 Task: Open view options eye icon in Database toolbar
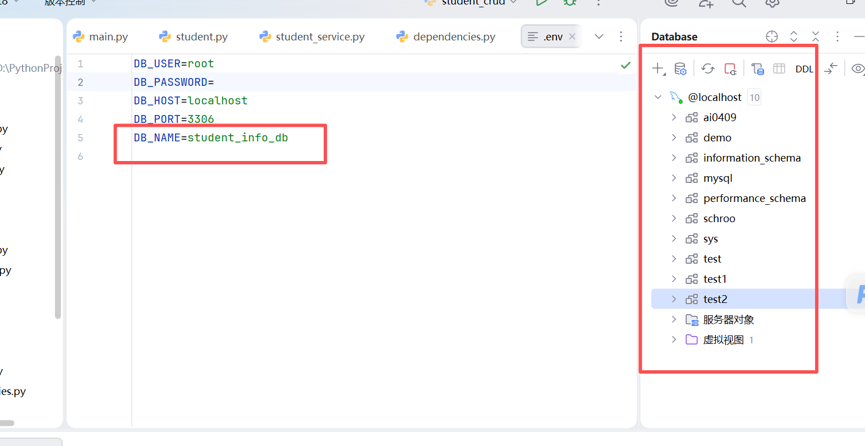point(858,68)
